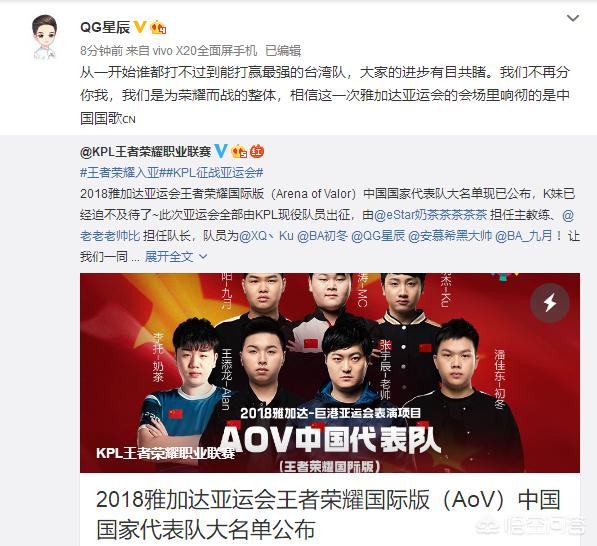597x546 pixels.
Task: Click the QG星辰 username text
Action: (x=105, y=27)
